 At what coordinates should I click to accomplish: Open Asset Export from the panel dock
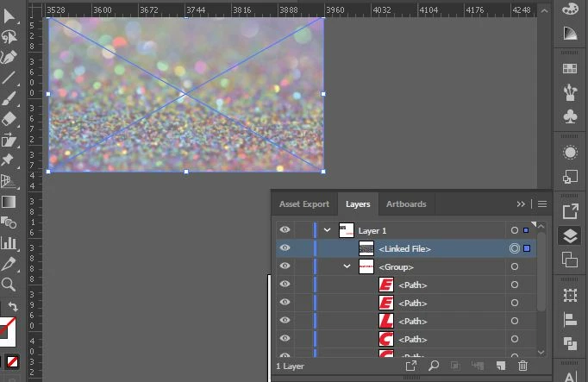pos(570,211)
